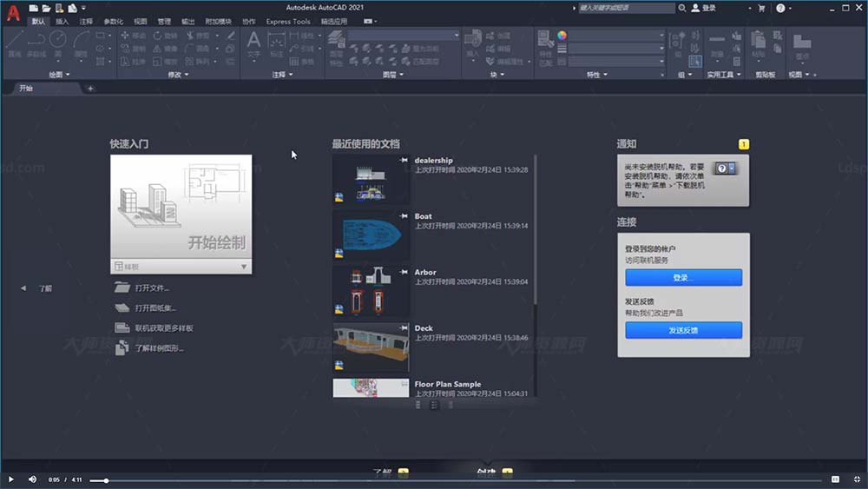868x489 pixels.
Task: Toggle the pin on the dealership document
Action: coord(404,160)
